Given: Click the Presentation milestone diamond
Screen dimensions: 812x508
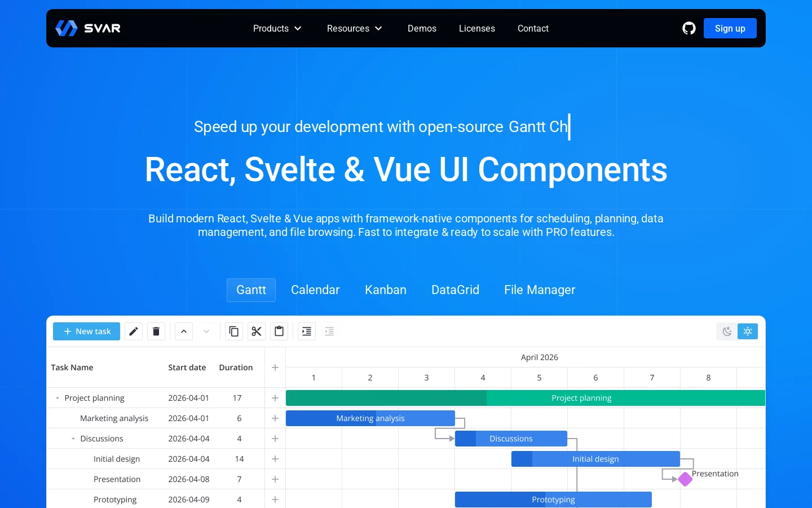Looking at the screenshot, I should coord(685,479).
